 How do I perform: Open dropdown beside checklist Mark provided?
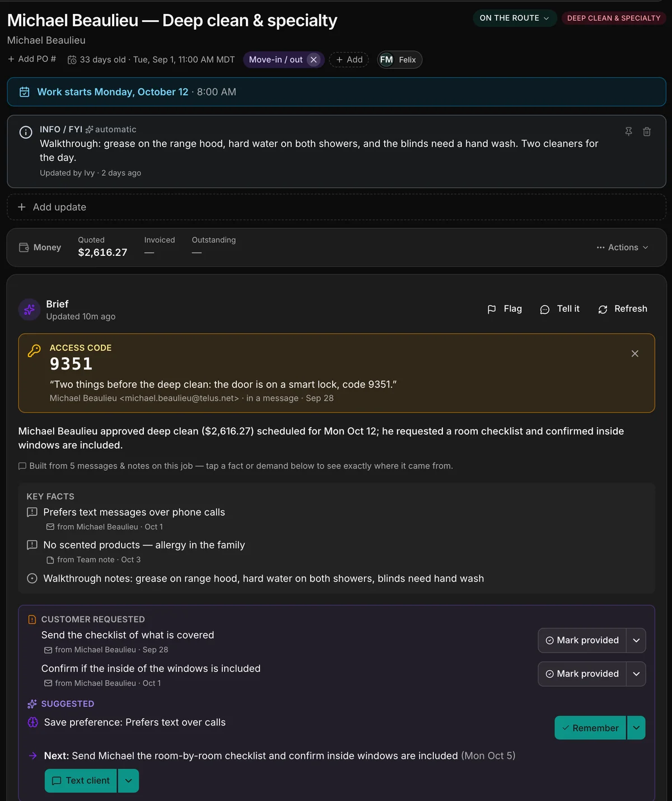636,640
